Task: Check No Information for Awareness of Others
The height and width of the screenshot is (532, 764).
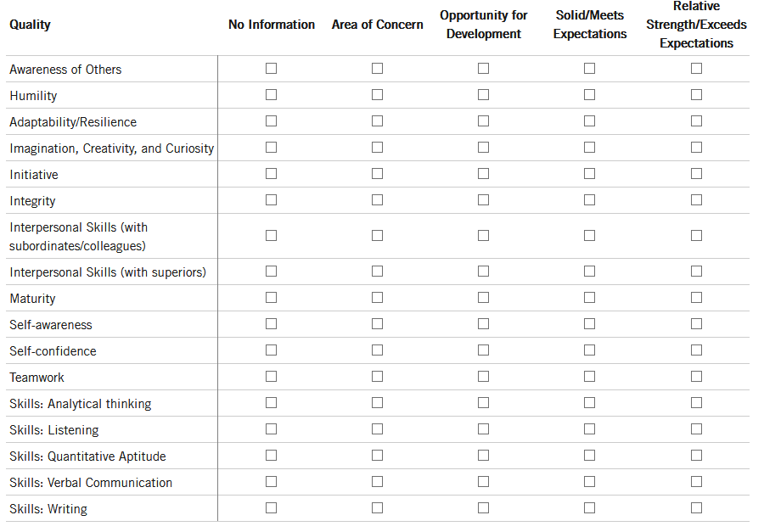Action: 271,69
